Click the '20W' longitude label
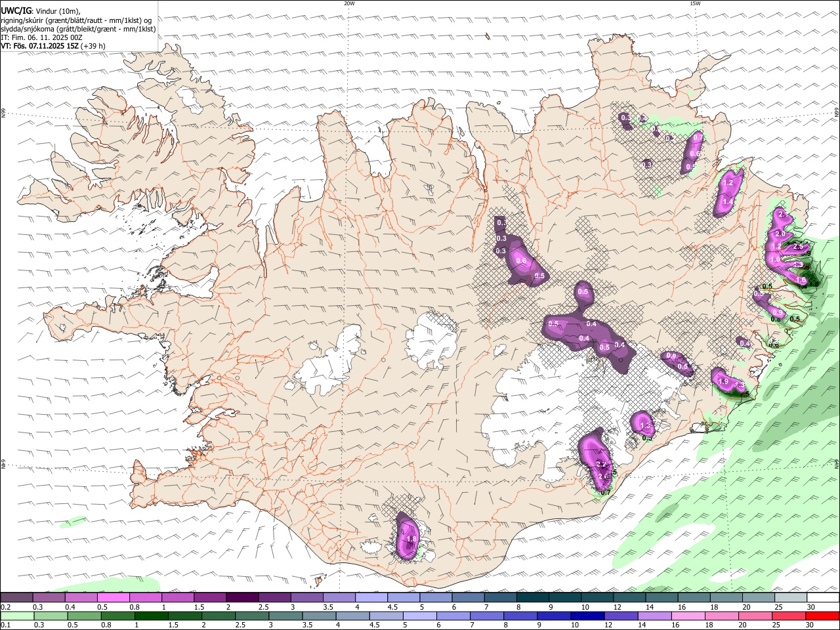This screenshot has height=630, width=840. 349,3
